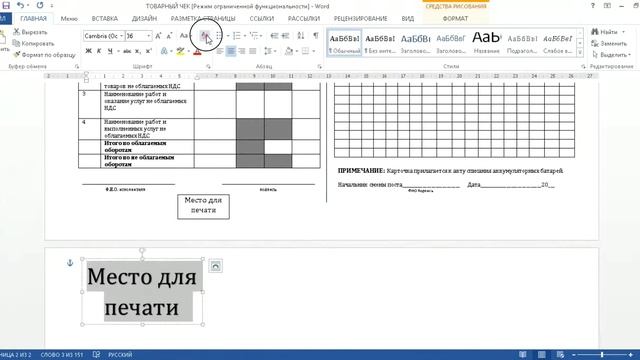The width and height of the screenshot is (640, 360).
Task: Click the numbered list icon
Action: (x=237, y=36)
